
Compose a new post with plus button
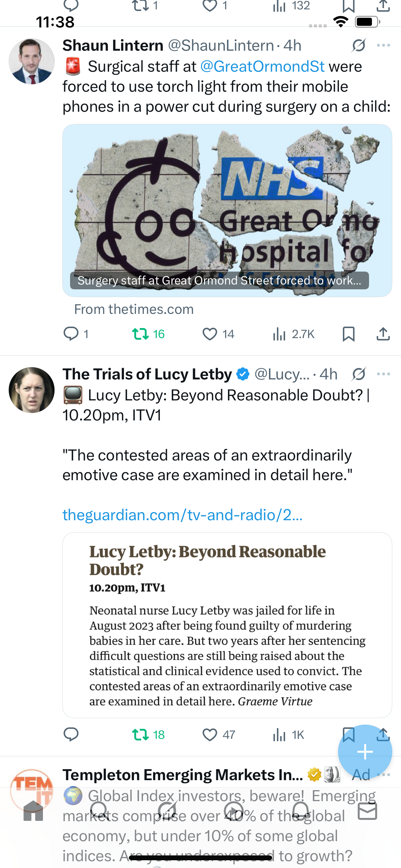[365, 752]
